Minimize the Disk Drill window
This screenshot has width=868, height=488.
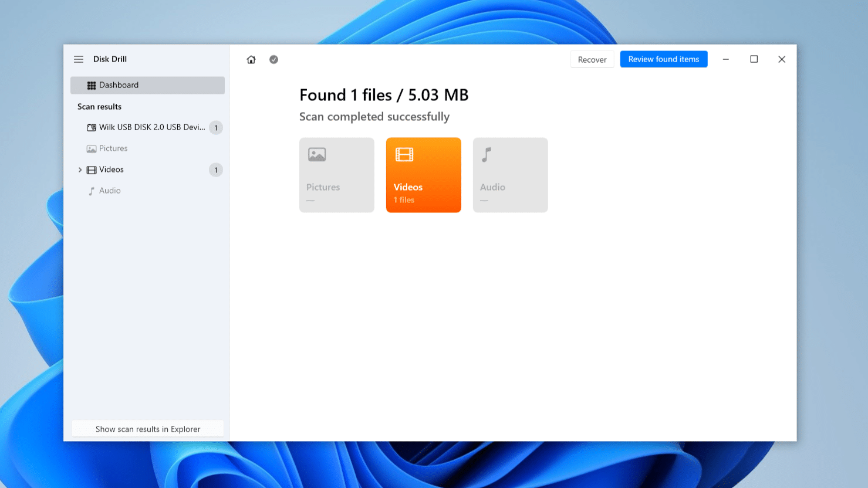pos(726,59)
